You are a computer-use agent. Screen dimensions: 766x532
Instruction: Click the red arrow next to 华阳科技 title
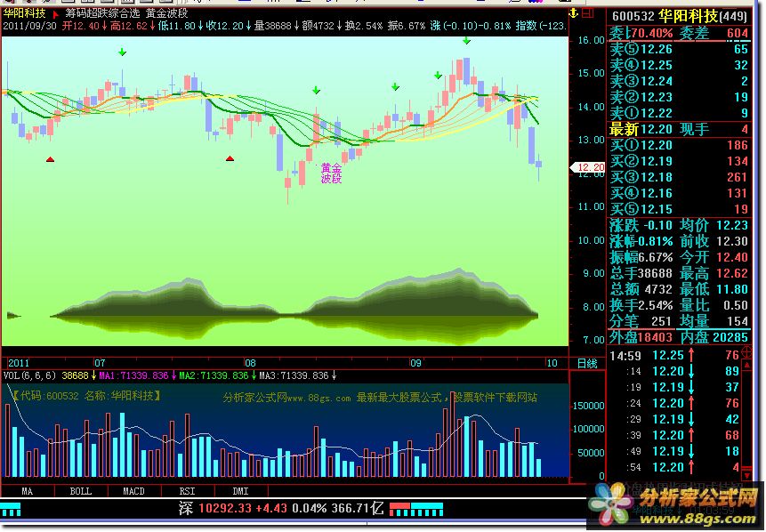tap(55, 14)
